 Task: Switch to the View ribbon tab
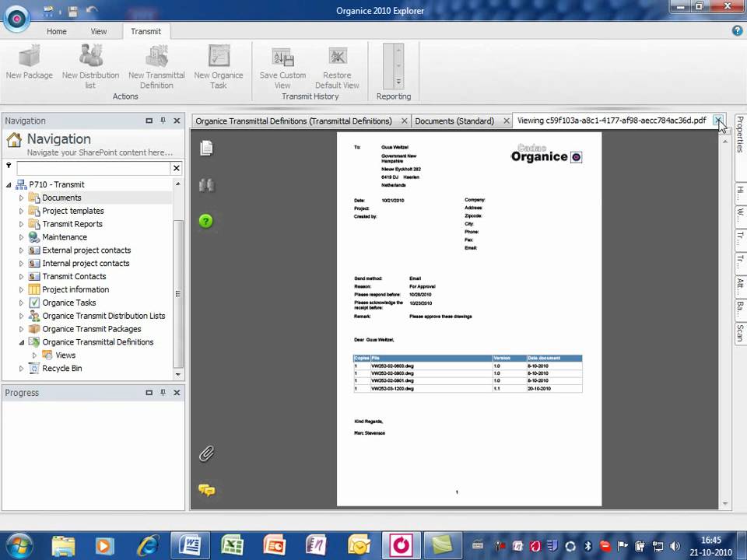click(x=99, y=31)
